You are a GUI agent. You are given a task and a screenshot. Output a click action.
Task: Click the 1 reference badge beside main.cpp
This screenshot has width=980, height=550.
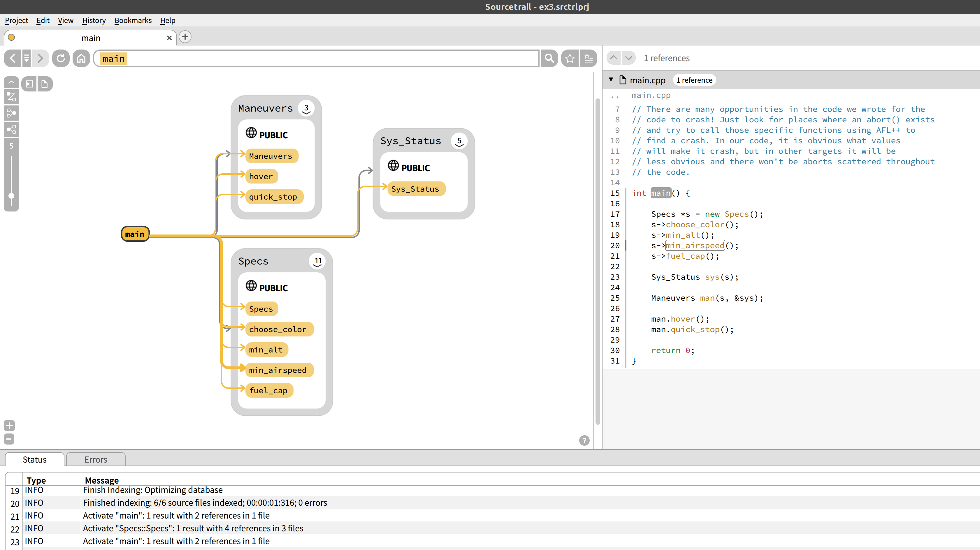[694, 80]
